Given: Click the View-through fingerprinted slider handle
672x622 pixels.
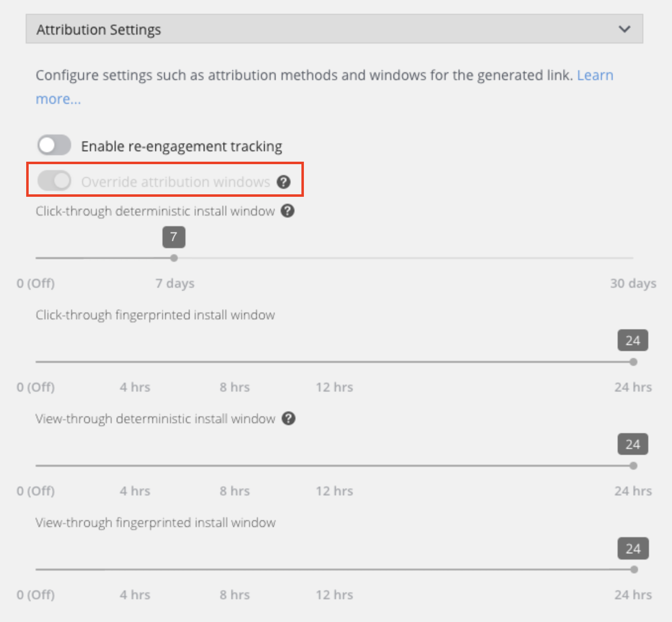Looking at the screenshot, I should (634, 570).
